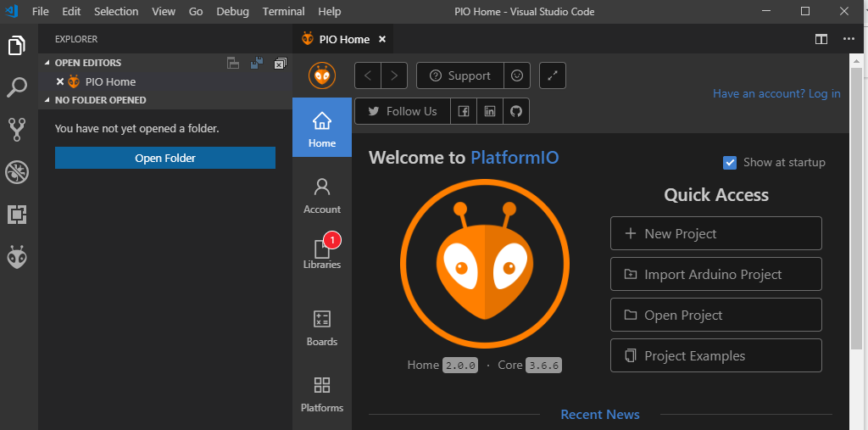The image size is (868, 430).
Task: Open Libraries section with update badge
Action: point(321,252)
